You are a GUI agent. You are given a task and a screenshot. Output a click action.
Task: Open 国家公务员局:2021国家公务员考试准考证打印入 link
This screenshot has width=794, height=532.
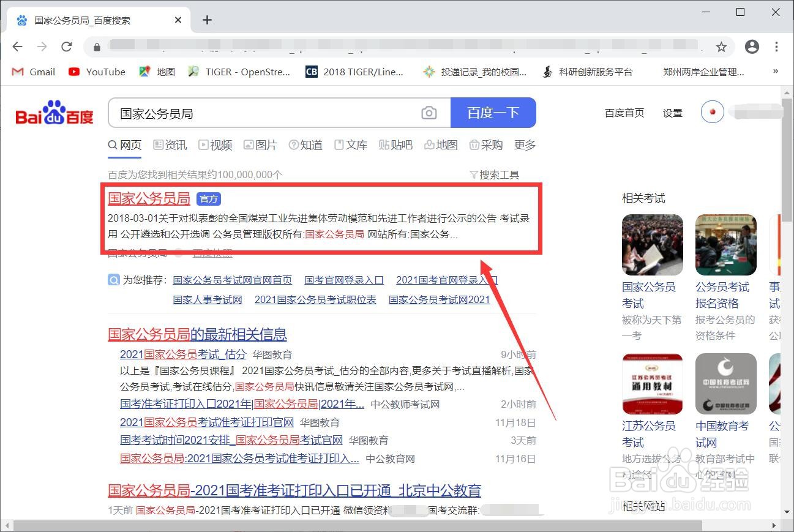239,458
